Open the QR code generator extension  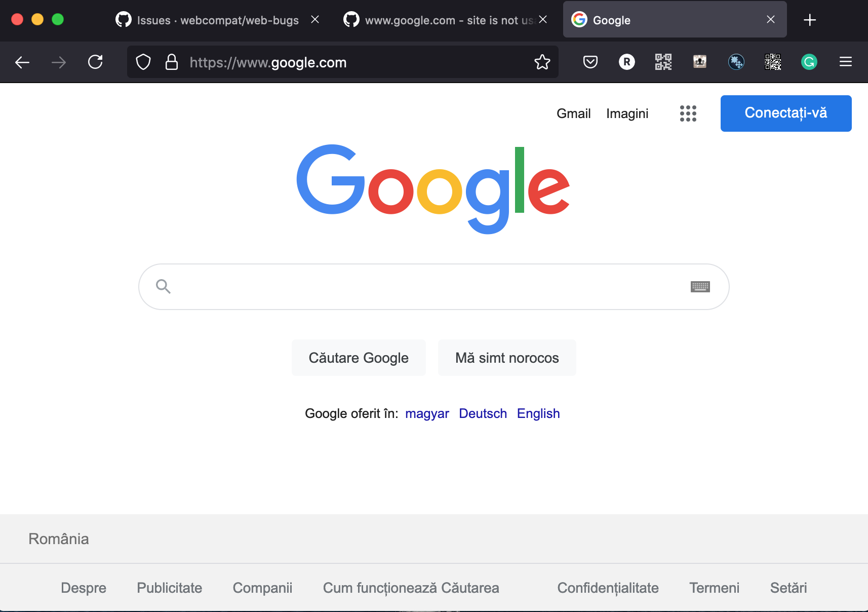[x=663, y=62]
